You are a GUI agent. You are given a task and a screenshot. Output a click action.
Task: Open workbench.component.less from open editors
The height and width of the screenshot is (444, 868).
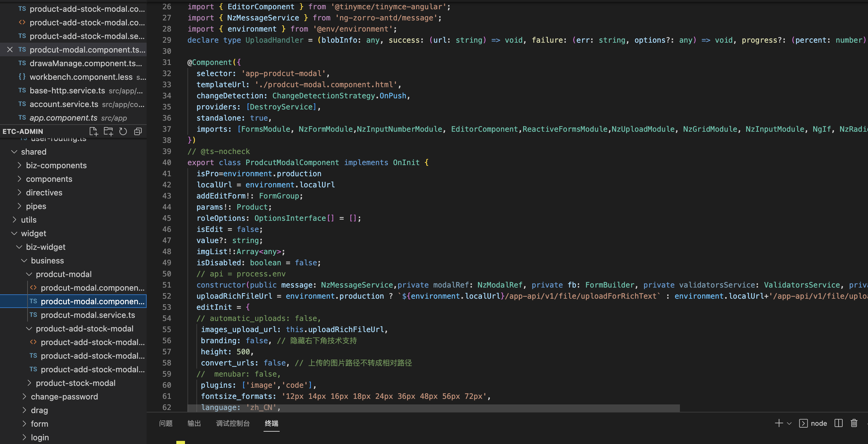click(73, 77)
